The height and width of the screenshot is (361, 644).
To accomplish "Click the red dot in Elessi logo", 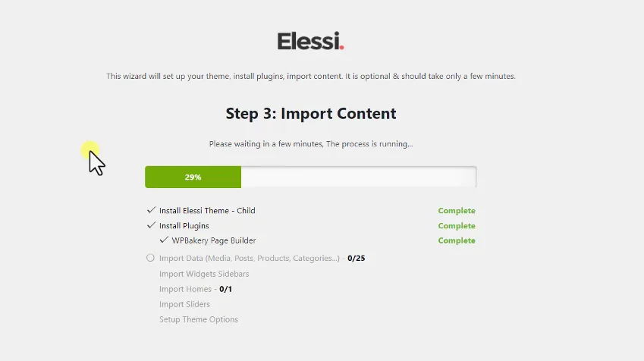I will [x=341, y=48].
